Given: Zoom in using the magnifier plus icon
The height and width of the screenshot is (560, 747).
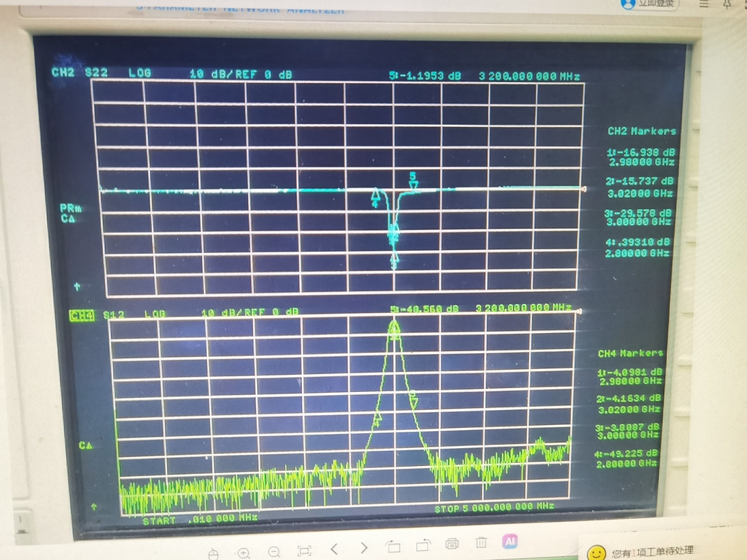Looking at the screenshot, I should 244,552.
